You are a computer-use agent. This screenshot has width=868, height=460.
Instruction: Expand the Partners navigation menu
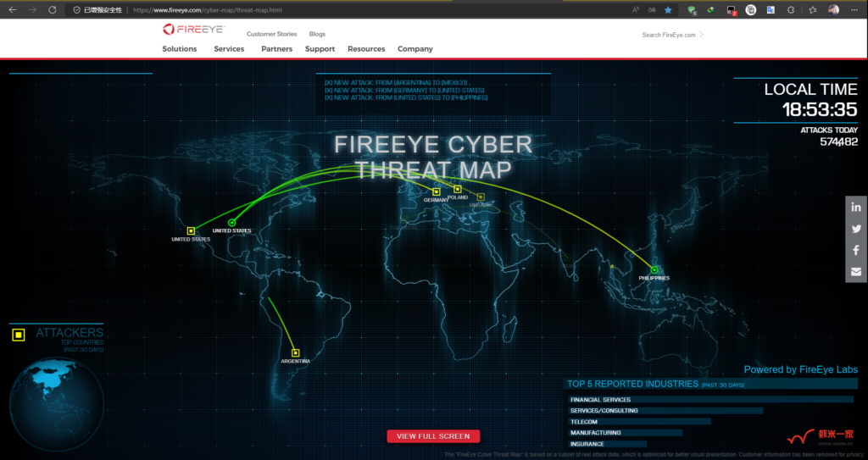277,49
